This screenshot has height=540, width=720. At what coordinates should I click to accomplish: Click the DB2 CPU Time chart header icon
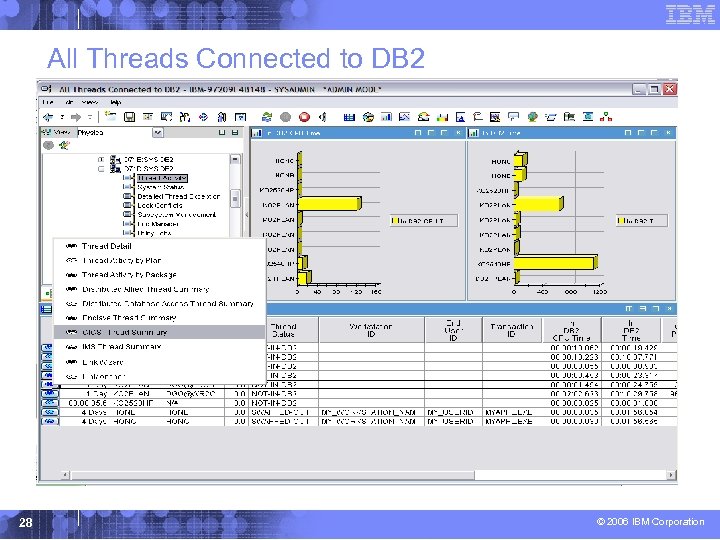[257, 133]
